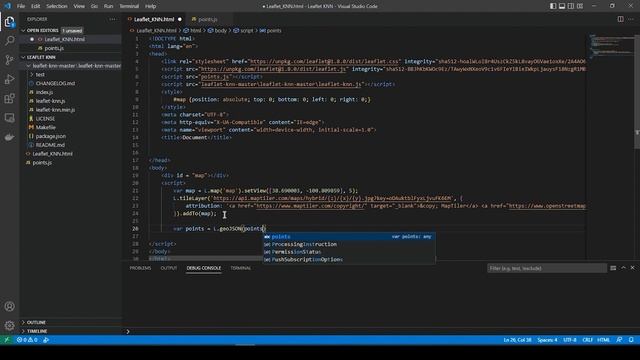
Task: Maximize the panel with chevron up
Action: click(x=623, y=268)
